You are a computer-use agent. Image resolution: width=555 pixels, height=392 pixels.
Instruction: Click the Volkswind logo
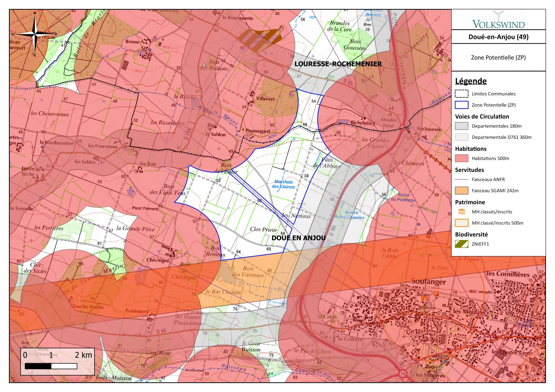498,20
